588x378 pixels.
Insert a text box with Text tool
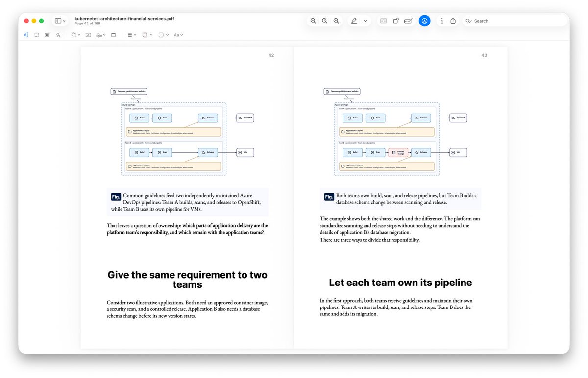(88, 35)
